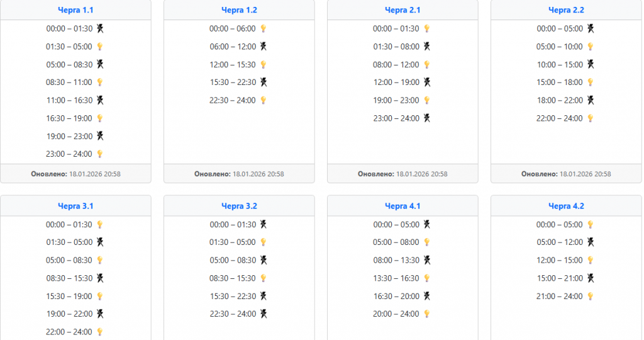Select the Черга 4.2 queue title

(x=566, y=206)
